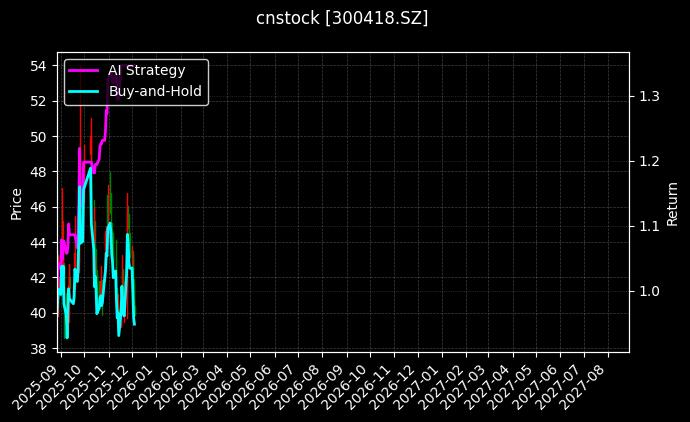Click the 46 tick on Price axis
Screen dimensions: 690x422
click(39, 207)
